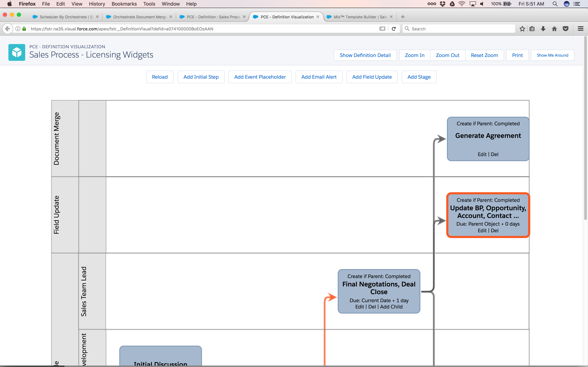Image resolution: width=588 pixels, height=367 pixels.
Task: Click the home icon in the toolbar
Action: click(554, 29)
